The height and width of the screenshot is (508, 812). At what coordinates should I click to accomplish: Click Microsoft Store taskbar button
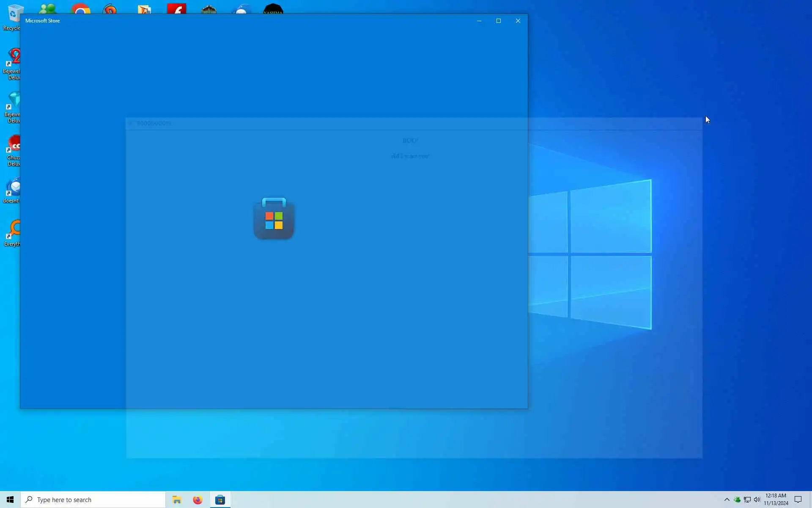point(220,500)
